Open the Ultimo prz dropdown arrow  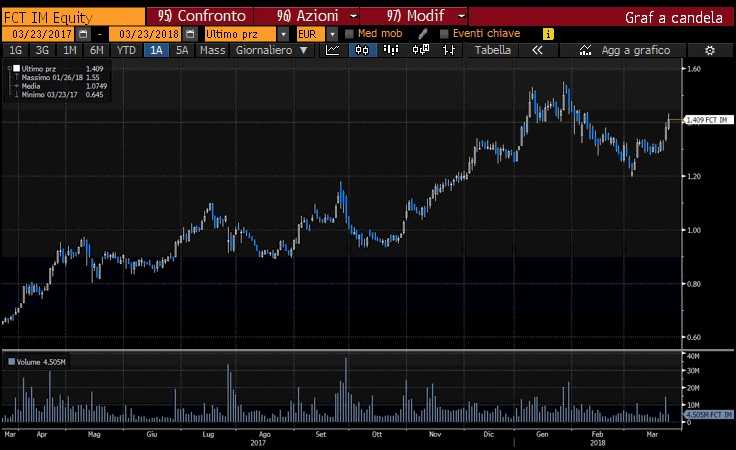pyautogui.click(x=283, y=34)
